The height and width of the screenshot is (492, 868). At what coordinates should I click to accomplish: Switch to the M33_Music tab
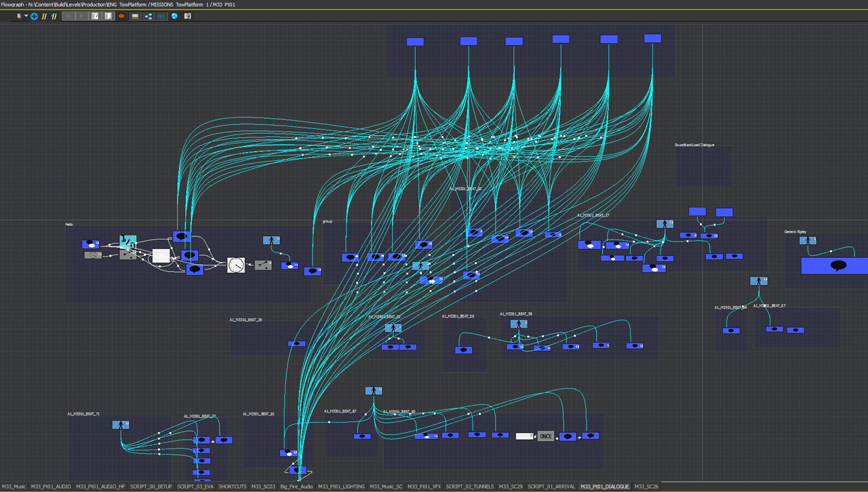(x=14, y=487)
